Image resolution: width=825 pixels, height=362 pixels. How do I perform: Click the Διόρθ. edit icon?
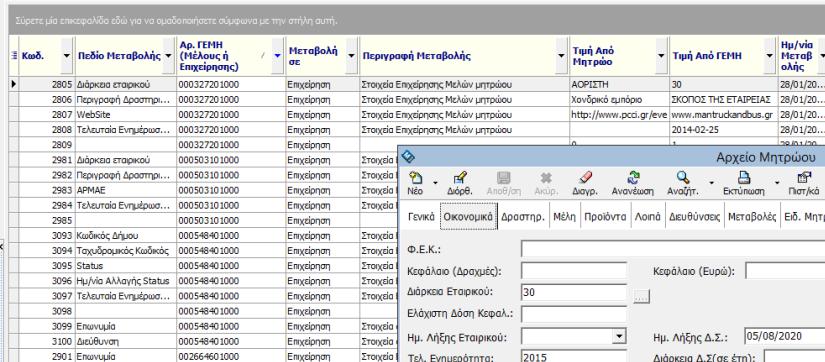(x=460, y=178)
